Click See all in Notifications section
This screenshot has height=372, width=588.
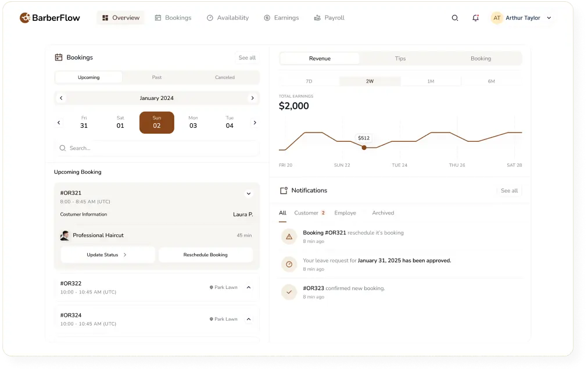(509, 191)
